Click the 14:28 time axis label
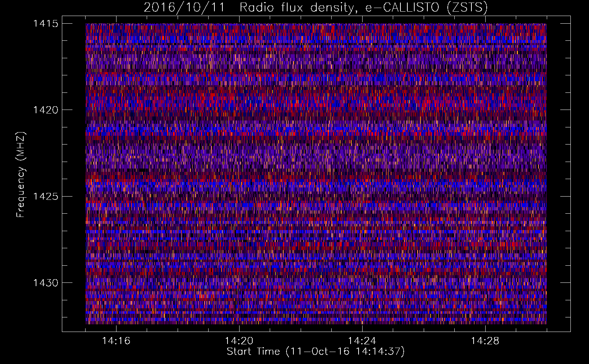The image size is (589, 364). [x=485, y=341]
